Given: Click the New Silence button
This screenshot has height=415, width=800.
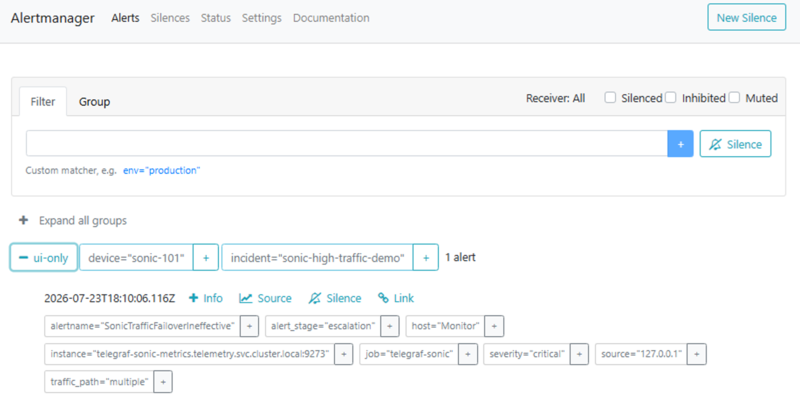Looking at the screenshot, I should pos(746,17).
